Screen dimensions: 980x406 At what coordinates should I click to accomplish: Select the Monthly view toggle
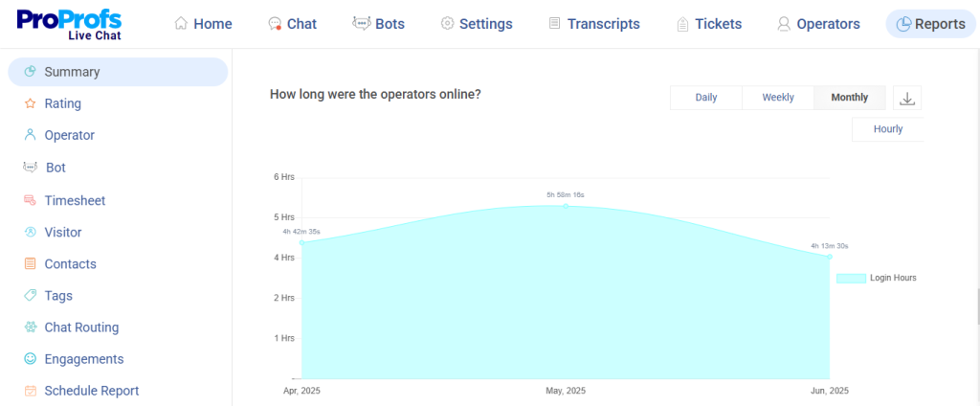850,98
